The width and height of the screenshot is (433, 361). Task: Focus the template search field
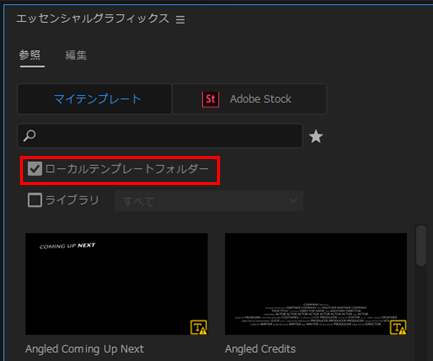(x=160, y=136)
